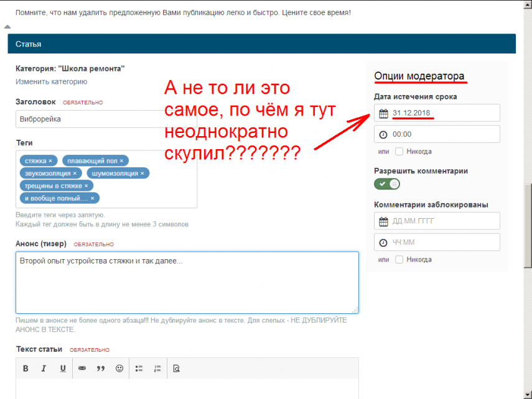
Task: Click 'Изменить категорию' link
Action: coord(51,81)
